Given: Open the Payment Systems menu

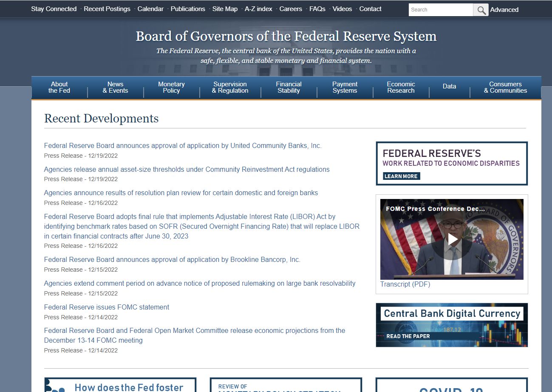Looking at the screenshot, I should pos(345,88).
